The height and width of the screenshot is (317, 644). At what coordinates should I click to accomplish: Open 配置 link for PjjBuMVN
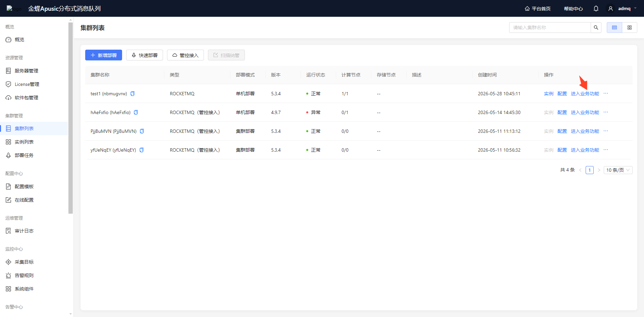point(562,131)
